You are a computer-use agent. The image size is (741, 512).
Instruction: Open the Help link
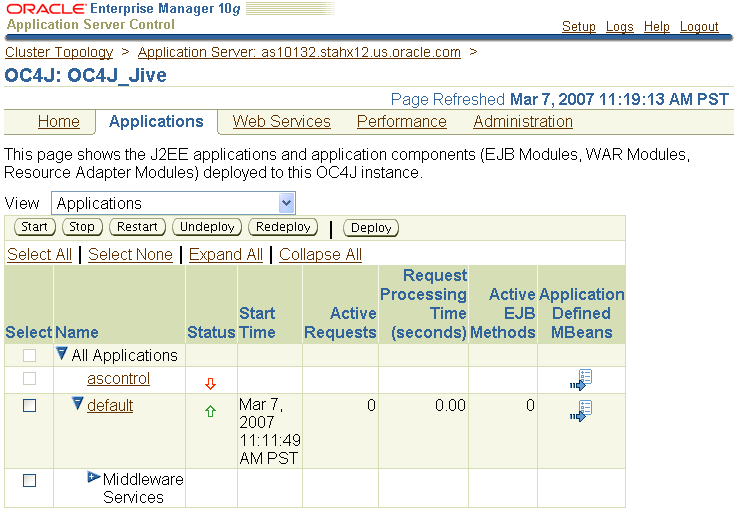(657, 26)
